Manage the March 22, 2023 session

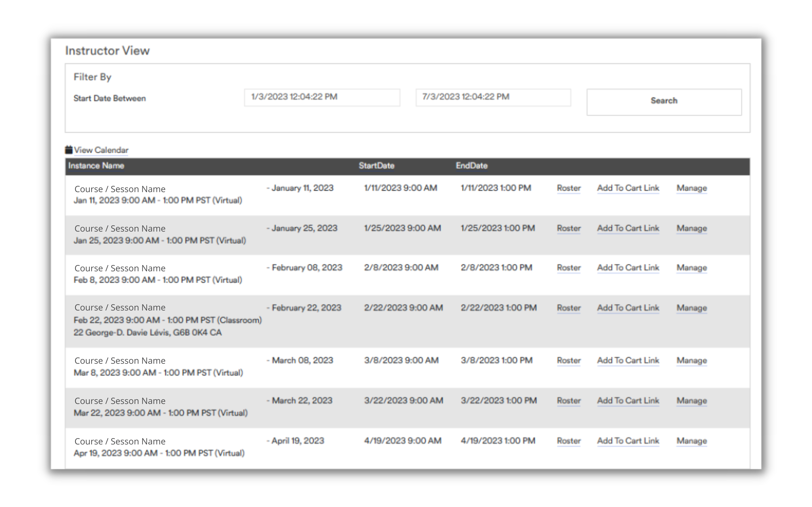point(691,401)
